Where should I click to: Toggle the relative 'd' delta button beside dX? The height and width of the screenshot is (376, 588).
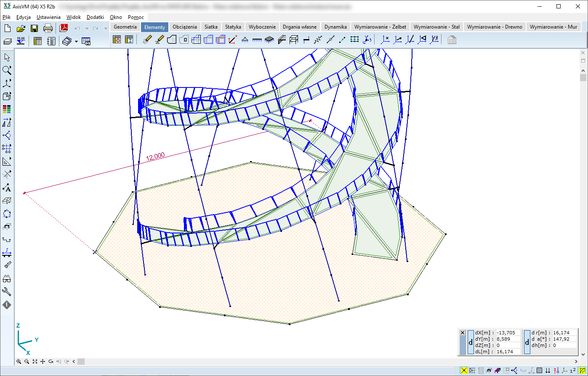(471, 342)
